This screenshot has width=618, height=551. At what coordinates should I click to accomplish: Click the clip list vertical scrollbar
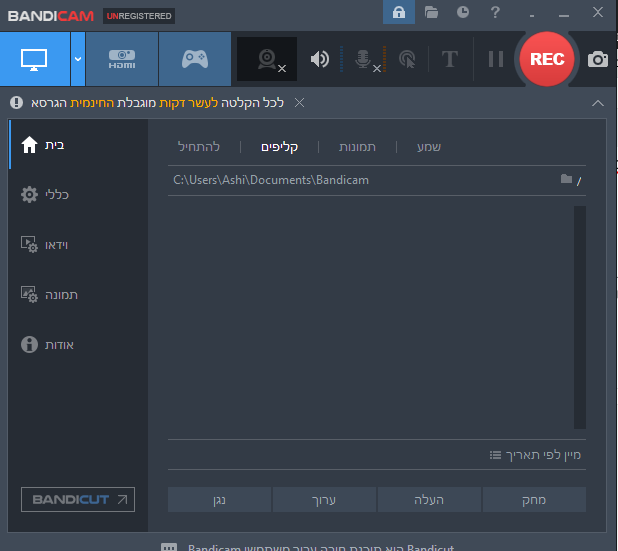coord(580,317)
